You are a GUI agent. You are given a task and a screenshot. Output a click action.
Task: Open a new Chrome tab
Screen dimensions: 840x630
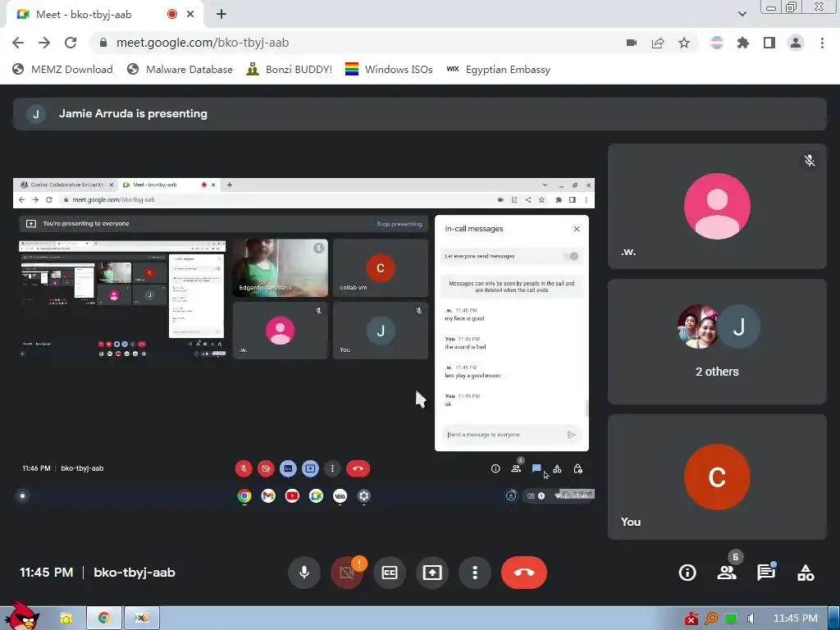coord(221,15)
